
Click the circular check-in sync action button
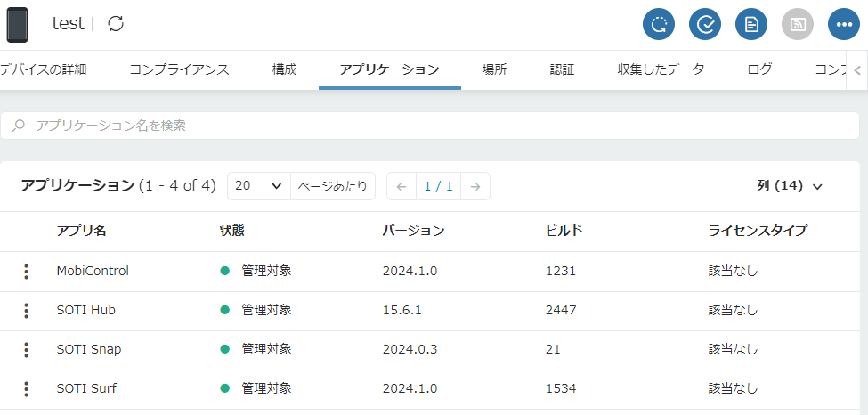click(658, 25)
